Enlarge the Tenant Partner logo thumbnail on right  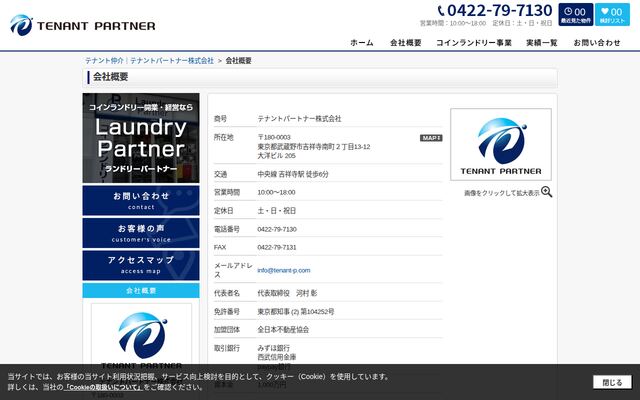click(501, 144)
